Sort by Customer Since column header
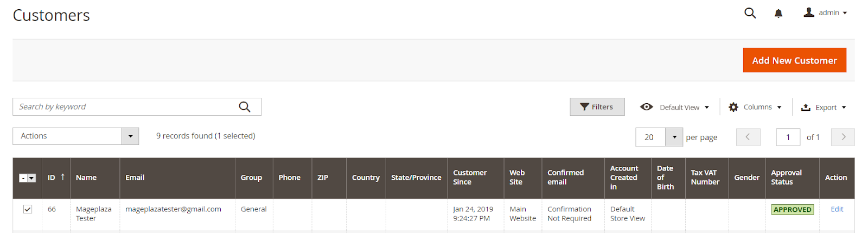Viewport: 868px width, 233px height. click(x=470, y=178)
